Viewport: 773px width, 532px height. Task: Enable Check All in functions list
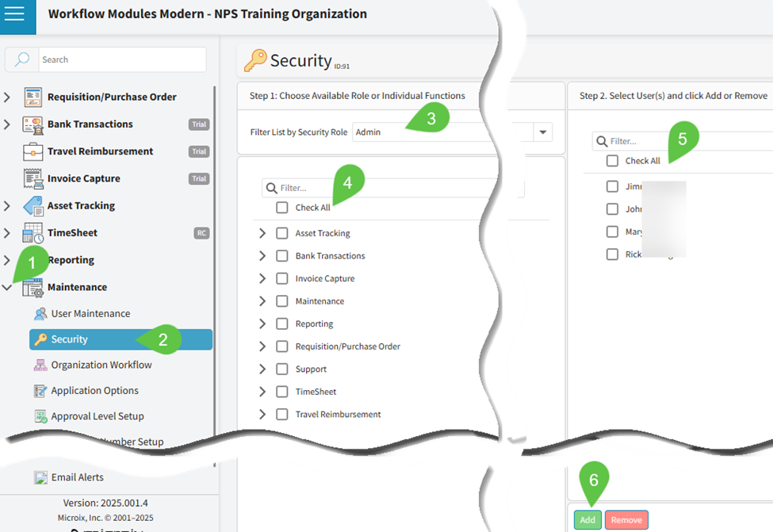point(282,208)
